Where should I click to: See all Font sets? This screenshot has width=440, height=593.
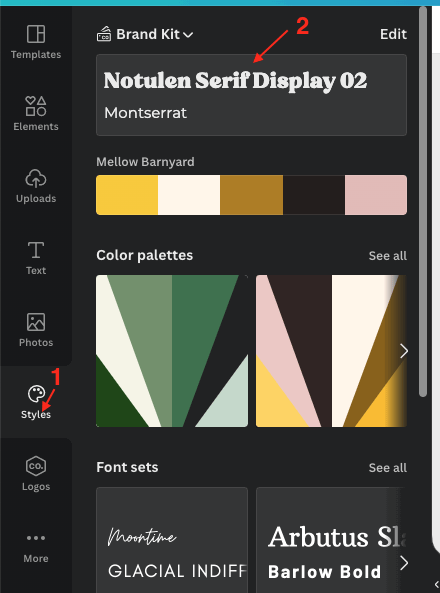[388, 468]
